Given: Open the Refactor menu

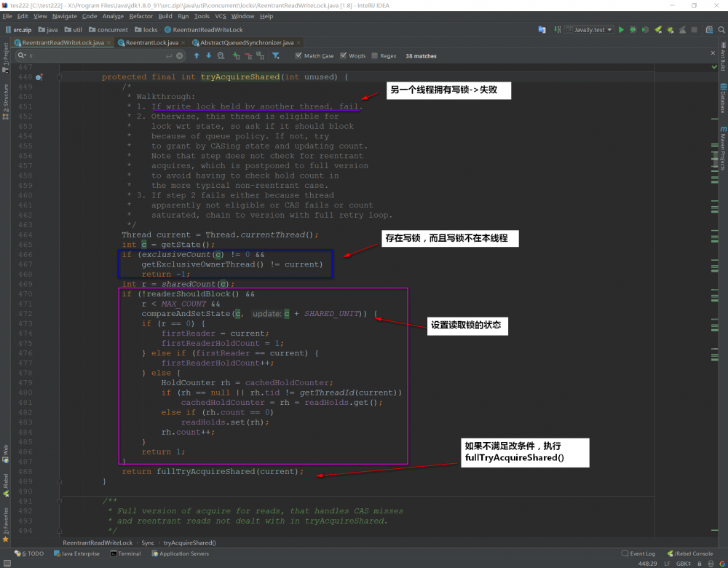Looking at the screenshot, I should pyautogui.click(x=141, y=16).
